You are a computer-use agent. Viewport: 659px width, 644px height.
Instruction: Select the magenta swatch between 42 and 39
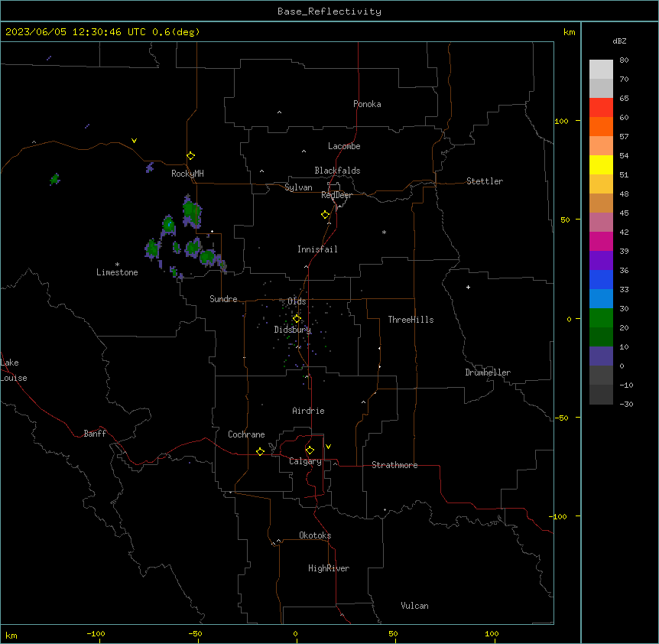click(x=601, y=241)
